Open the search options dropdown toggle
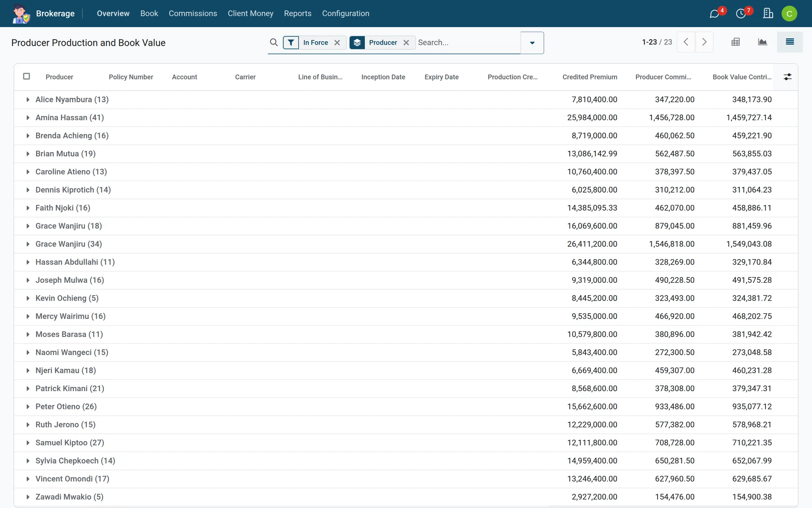Viewport: 812px width, 508px height. pos(532,43)
